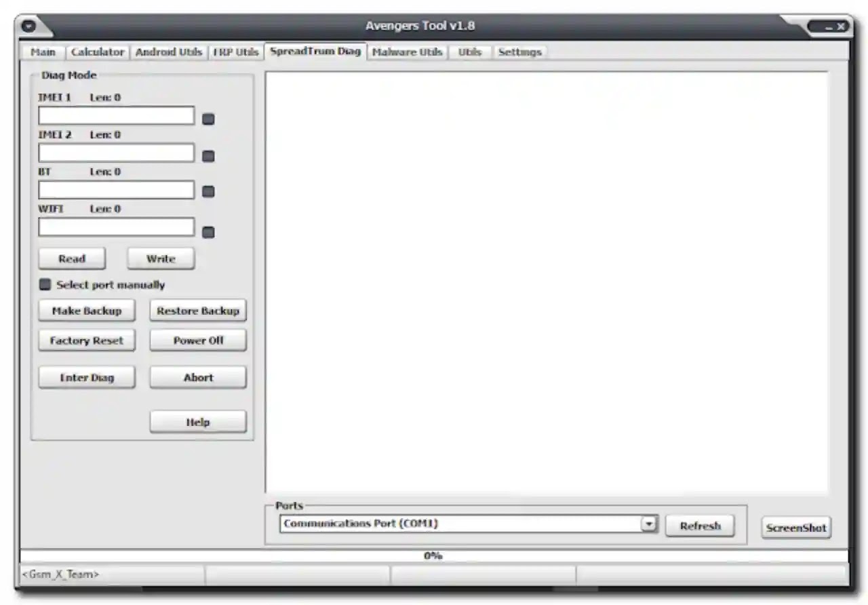Open the round menu icon in title bar
This screenshot has height=605, width=868.
coord(29,27)
